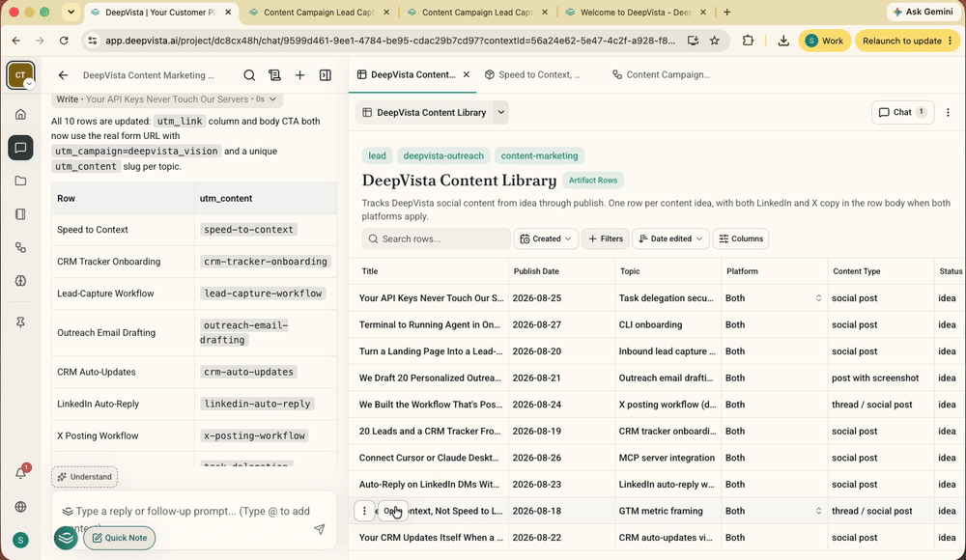This screenshot has height=560, width=966.
Task: Send message with paper plane icon
Action: 319,529
